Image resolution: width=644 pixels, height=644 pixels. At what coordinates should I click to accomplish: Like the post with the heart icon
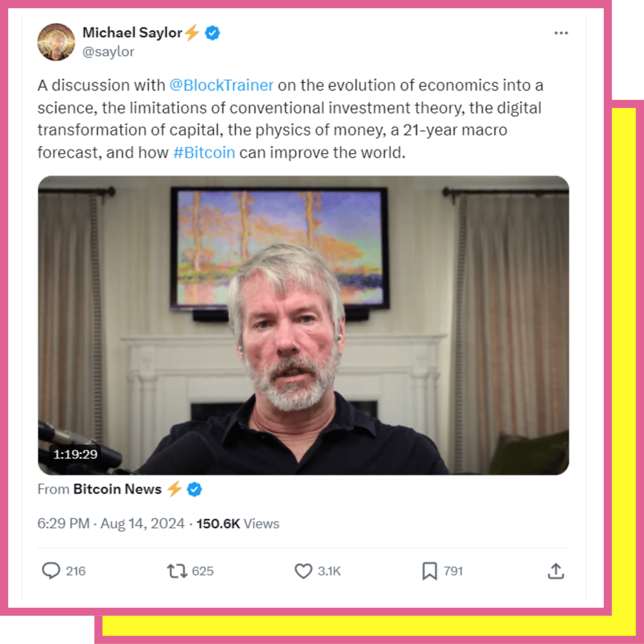click(303, 571)
